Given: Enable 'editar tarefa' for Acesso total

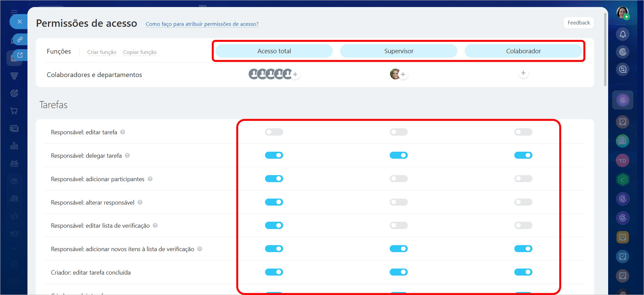Looking at the screenshot, I should pyautogui.click(x=274, y=132).
